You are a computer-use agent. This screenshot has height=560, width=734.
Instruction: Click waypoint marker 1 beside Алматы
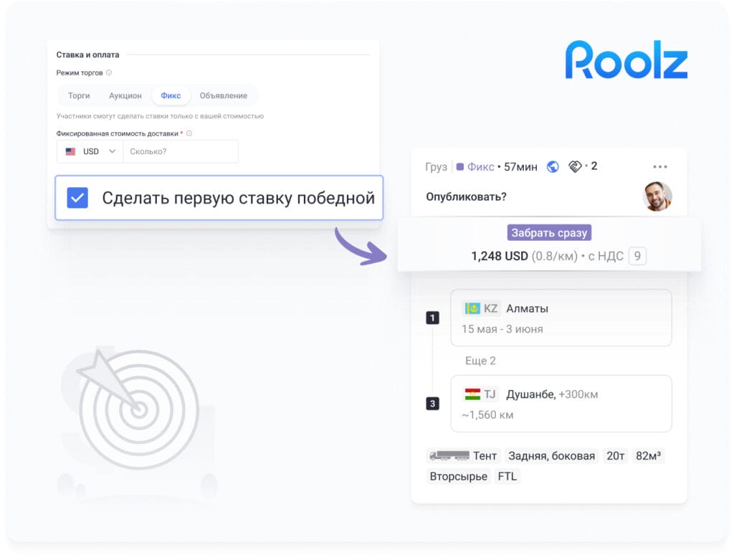tap(433, 317)
